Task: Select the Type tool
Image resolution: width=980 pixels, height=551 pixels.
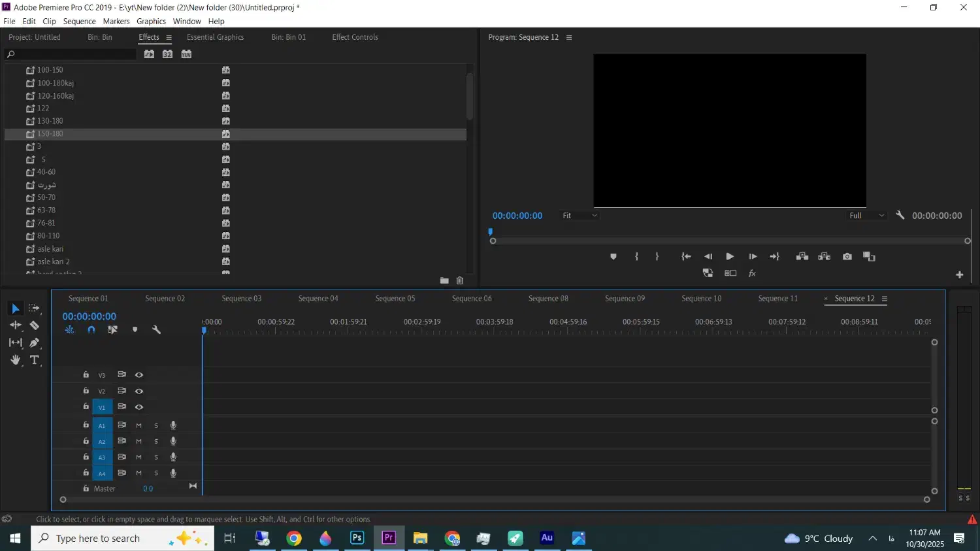Action: [x=35, y=360]
